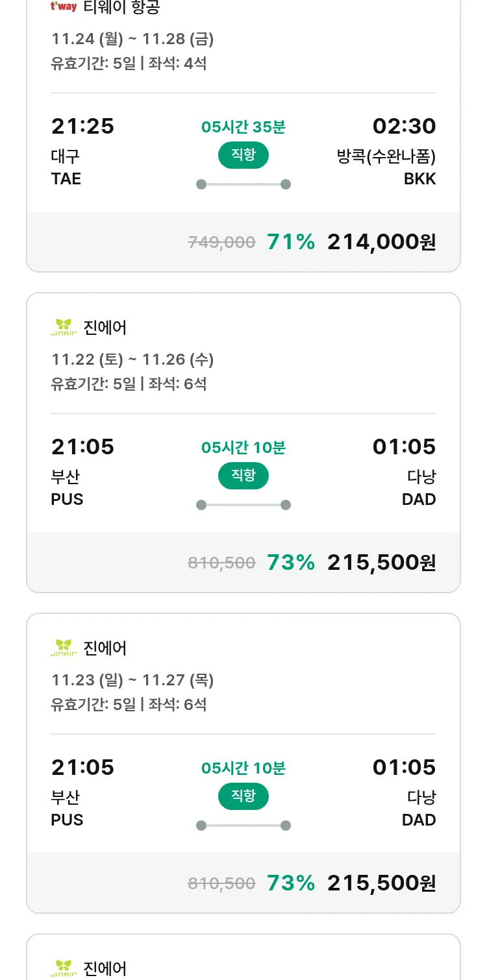Open the 티웨이 항공 airline name
Screen dimensions: 487x980
pos(122,8)
